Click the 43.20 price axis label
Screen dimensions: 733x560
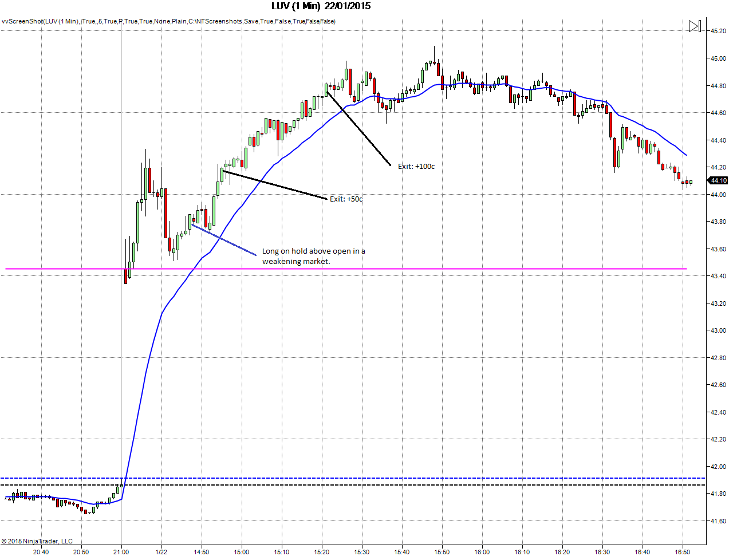(x=718, y=303)
